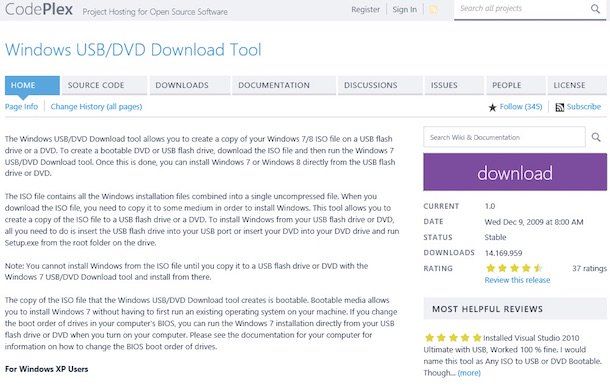
Task: Click Review this release link
Action: point(517,280)
